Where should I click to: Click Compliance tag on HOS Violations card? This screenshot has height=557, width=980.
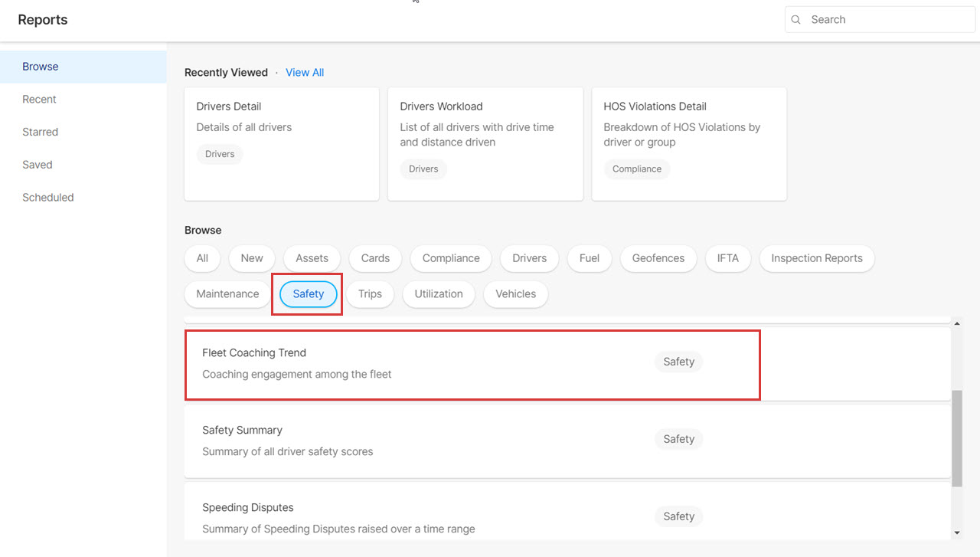637,169
